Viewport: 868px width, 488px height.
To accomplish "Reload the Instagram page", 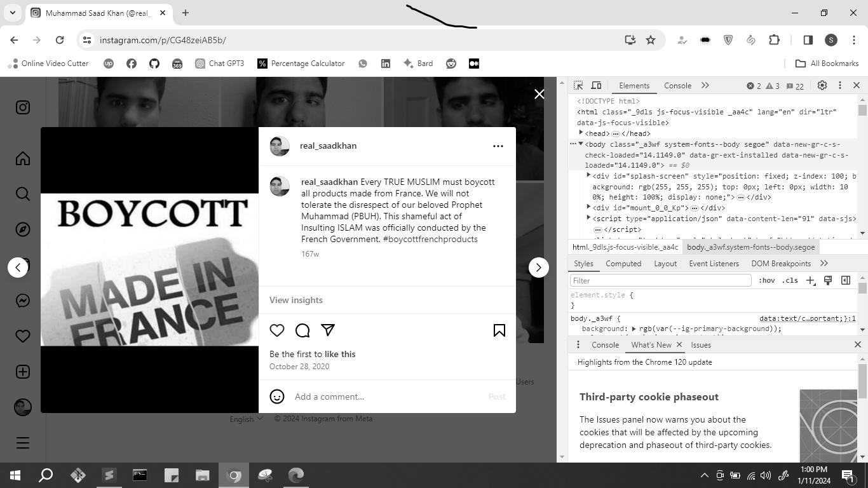I will (60, 40).
